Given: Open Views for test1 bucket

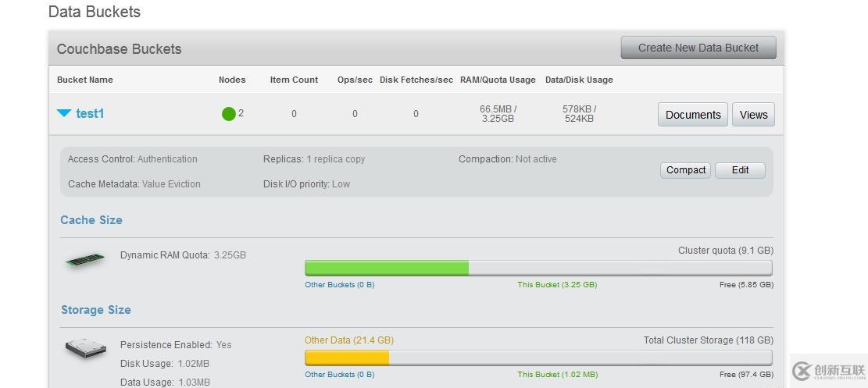Looking at the screenshot, I should point(753,115).
